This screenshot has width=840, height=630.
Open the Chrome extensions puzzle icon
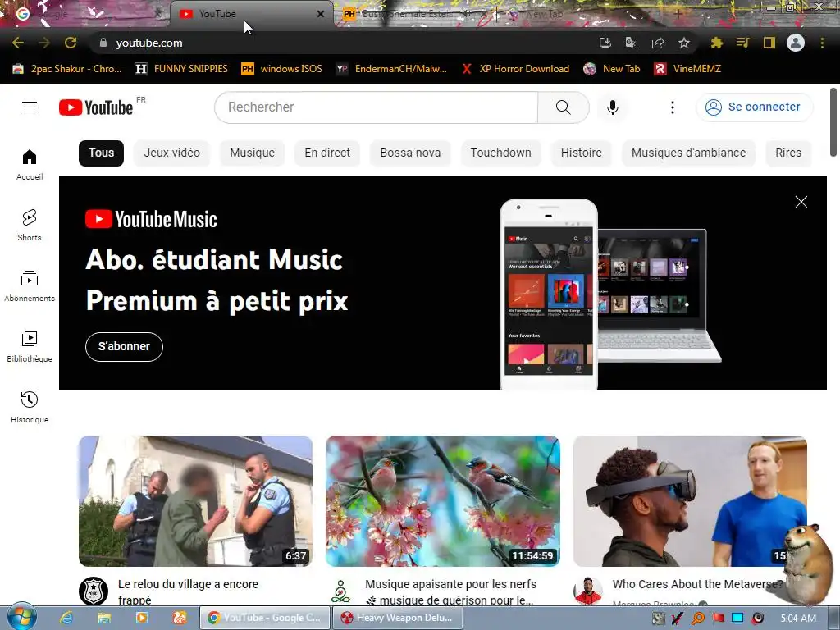[716, 43]
